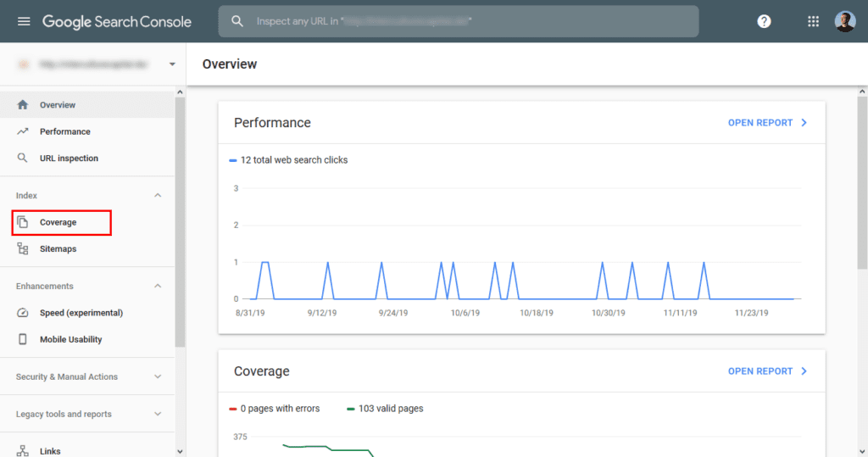Screen dimensions: 868x457
Task: Click the URL inspection magnifier icon
Action: (x=23, y=159)
